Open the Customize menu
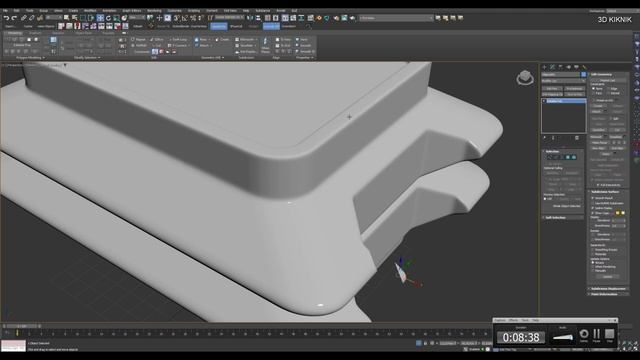640x360 pixels. point(175,11)
